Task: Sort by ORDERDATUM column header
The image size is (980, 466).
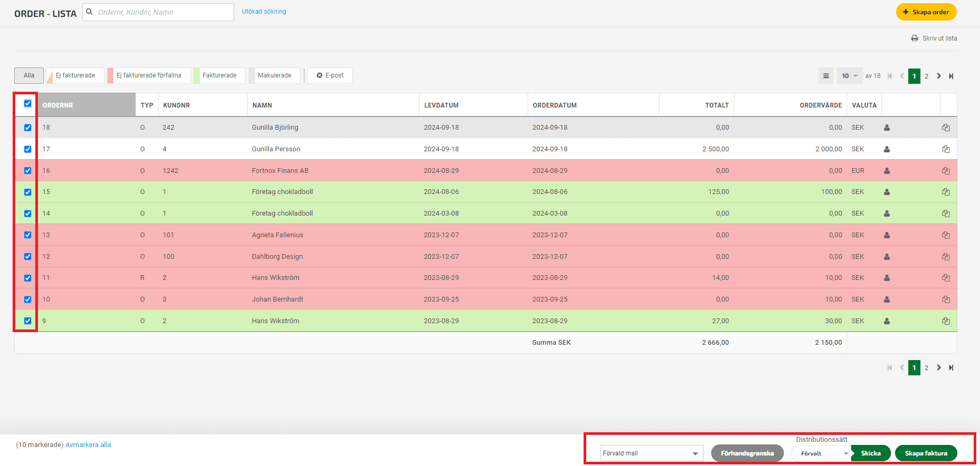Action: pyautogui.click(x=593, y=105)
